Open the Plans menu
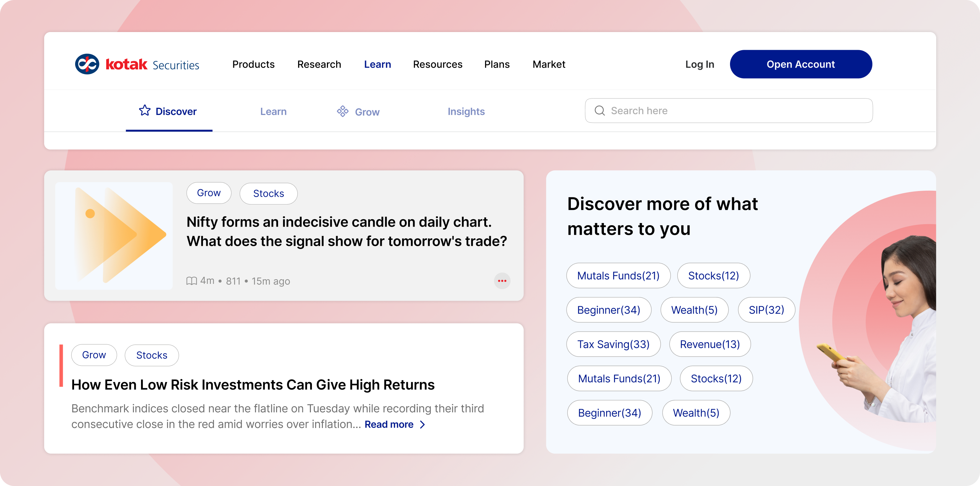 pyautogui.click(x=497, y=64)
